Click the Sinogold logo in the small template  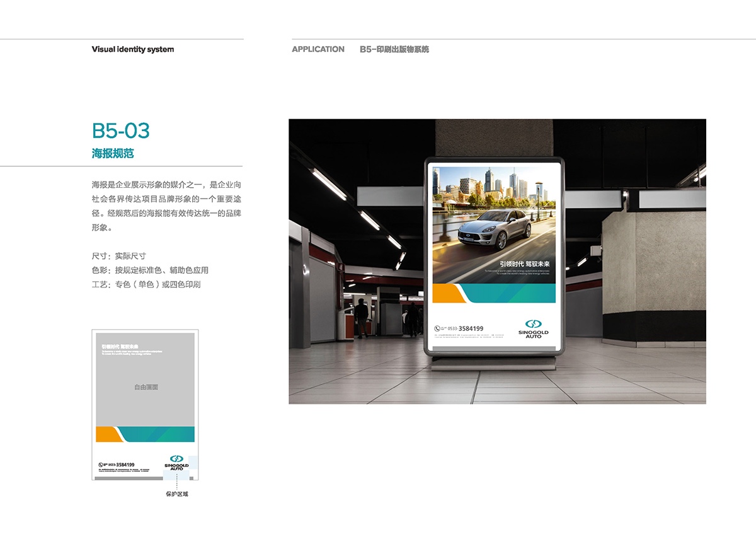pyautogui.click(x=176, y=463)
